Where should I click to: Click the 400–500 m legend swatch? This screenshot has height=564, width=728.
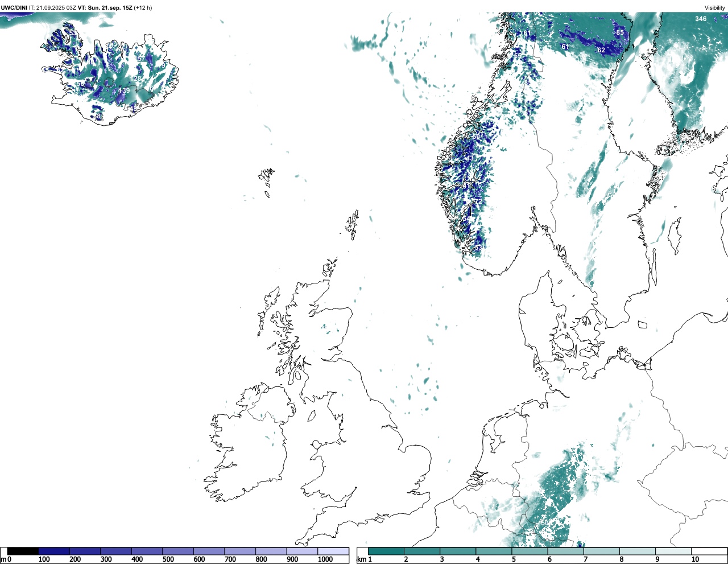147,551
